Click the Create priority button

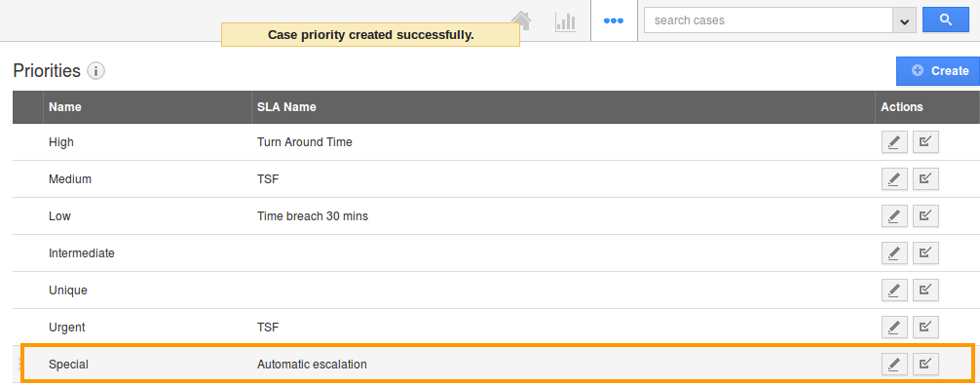939,71
